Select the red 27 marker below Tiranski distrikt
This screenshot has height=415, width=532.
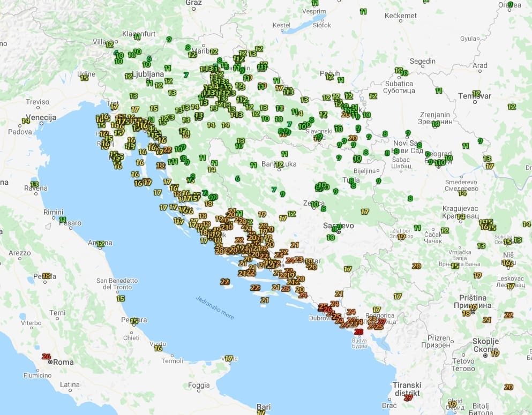tap(408, 398)
